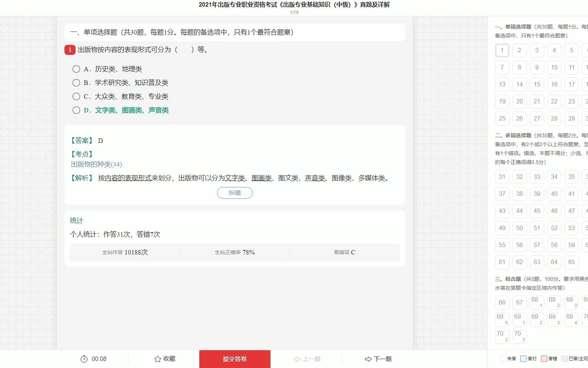
Task: Click the timer value 00:08
Action: tap(99, 359)
